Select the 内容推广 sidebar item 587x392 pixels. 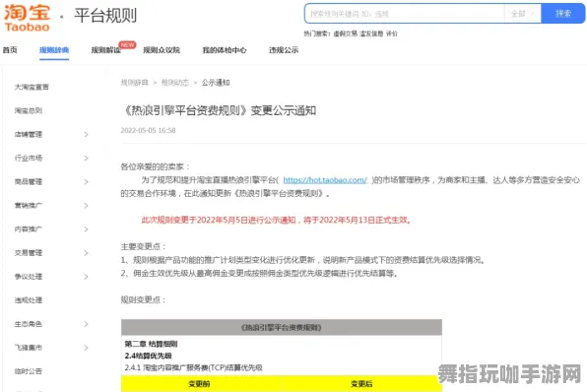29,229
